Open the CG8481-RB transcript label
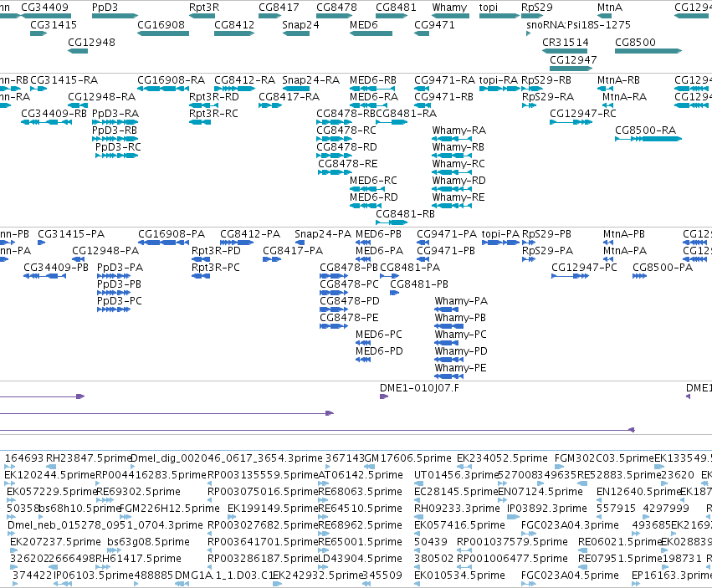712x588 pixels. 406,214
